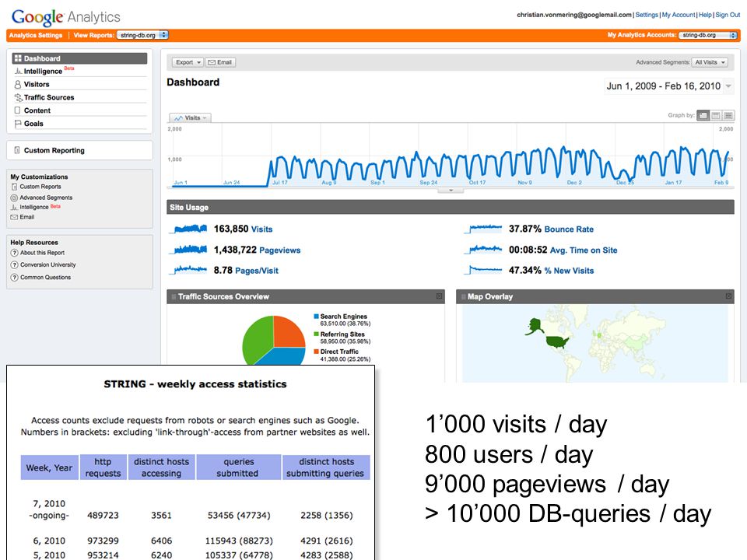Open Email under My Customizations
747x560 pixels.
pyautogui.click(x=26, y=217)
